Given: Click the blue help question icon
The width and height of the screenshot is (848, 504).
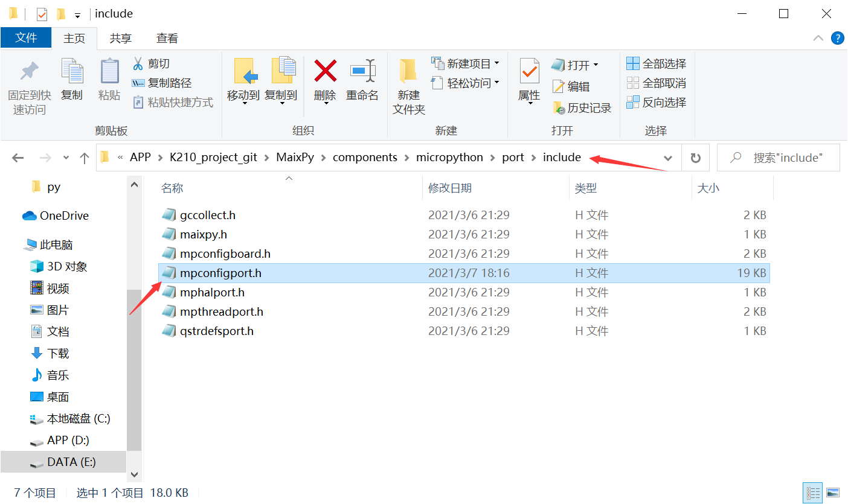Looking at the screenshot, I should click(x=838, y=38).
